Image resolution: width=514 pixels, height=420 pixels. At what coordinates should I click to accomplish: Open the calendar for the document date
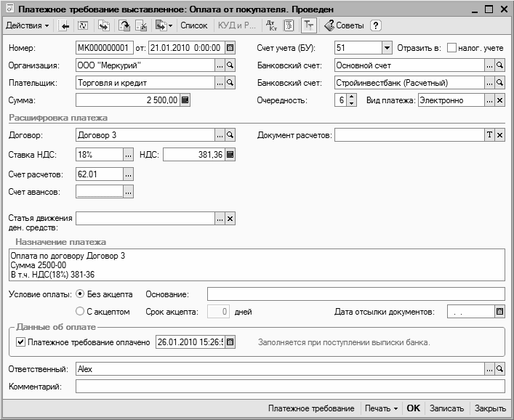(x=230, y=48)
